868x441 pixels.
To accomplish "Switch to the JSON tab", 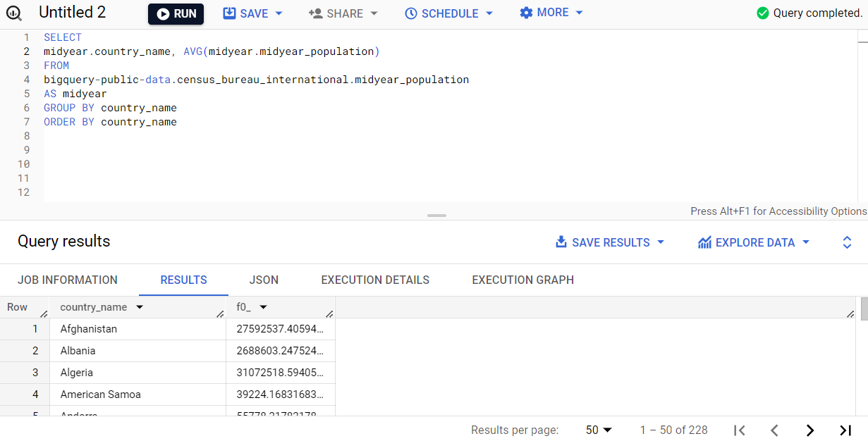I will [x=264, y=280].
